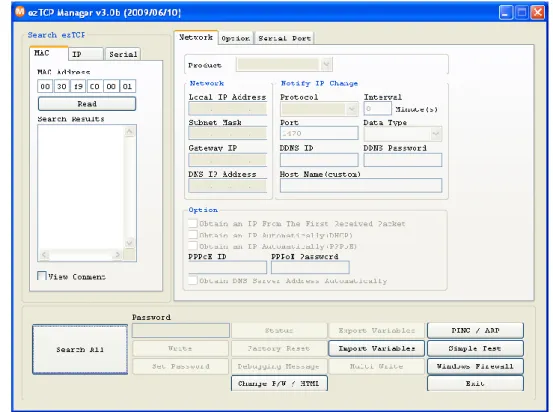Click the Subnet Mask field
The height and width of the screenshot is (412, 553).
(x=228, y=133)
